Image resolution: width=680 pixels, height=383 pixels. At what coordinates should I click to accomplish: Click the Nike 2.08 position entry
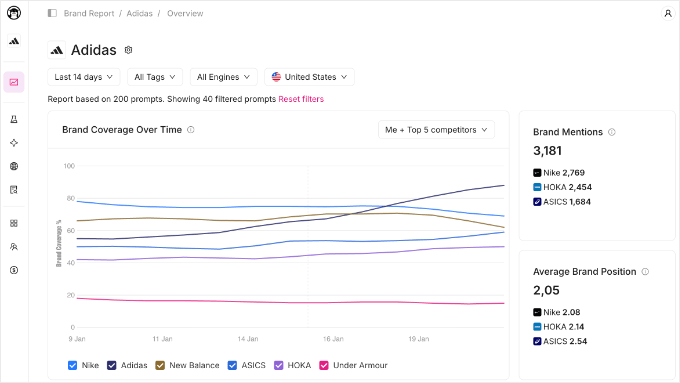[x=557, y=312]
